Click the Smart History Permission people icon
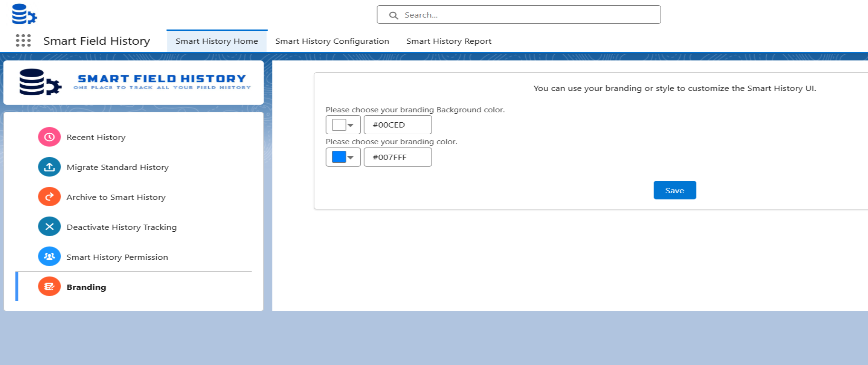 (x=49, y=257)
